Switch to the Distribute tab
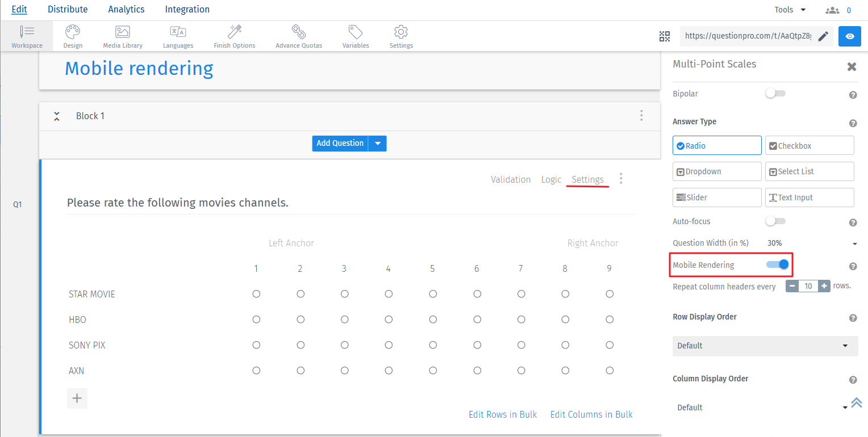 (x=68, y=9)
